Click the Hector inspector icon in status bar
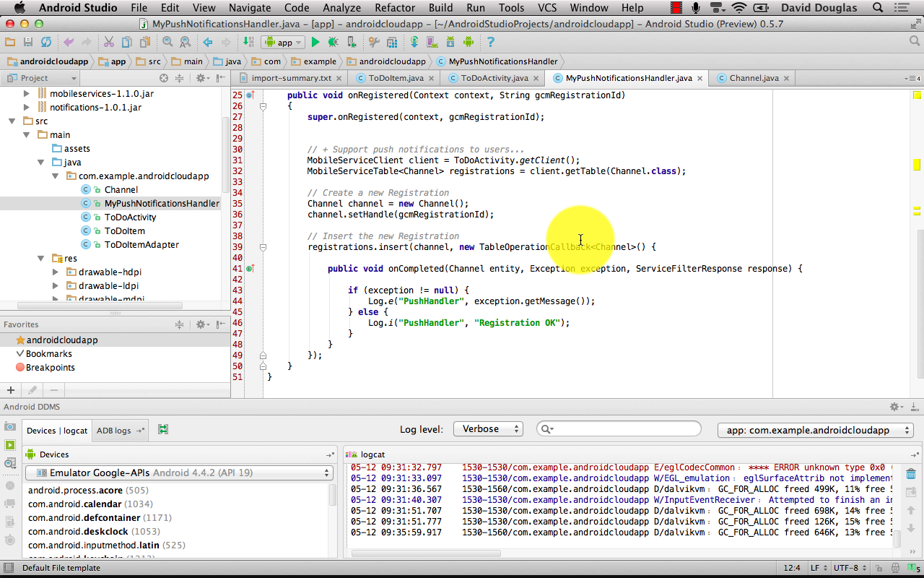The image size is (924, 578). [x=896, y=568]
